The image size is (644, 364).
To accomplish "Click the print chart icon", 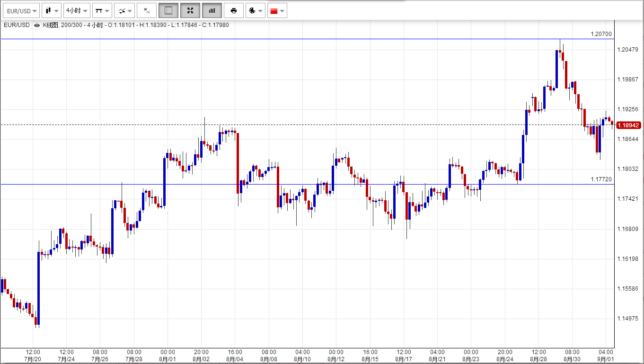I will pos(234,10).
